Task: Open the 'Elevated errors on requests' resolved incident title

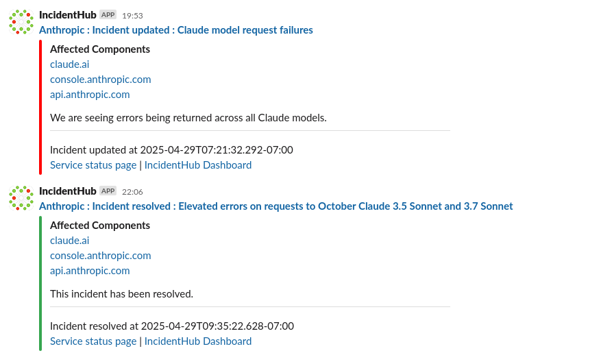Action: [276, 206]
